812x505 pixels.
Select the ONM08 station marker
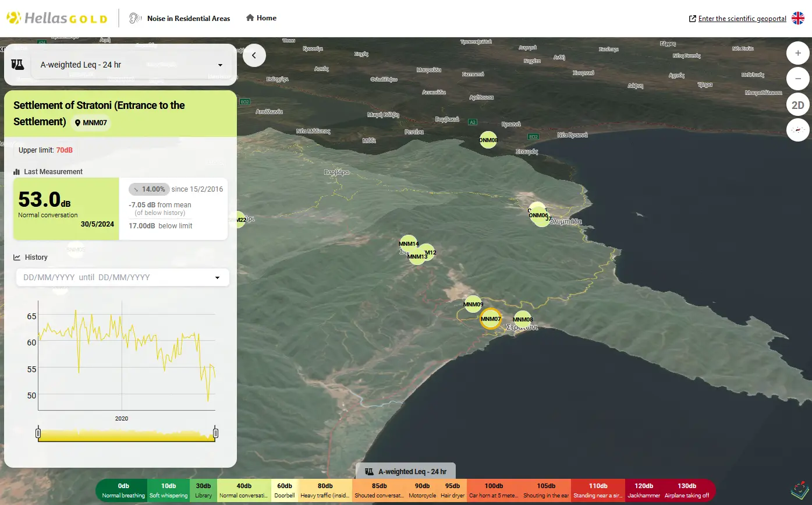488,140
